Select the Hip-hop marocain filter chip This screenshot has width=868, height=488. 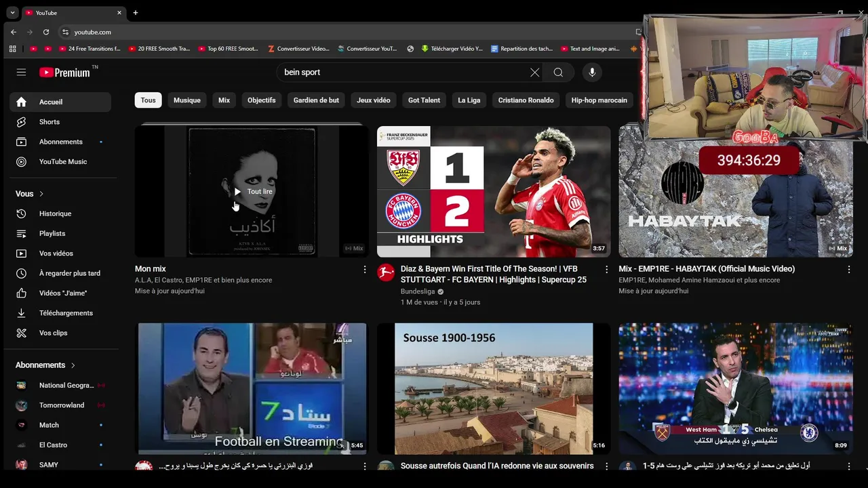tap(599, 100)
